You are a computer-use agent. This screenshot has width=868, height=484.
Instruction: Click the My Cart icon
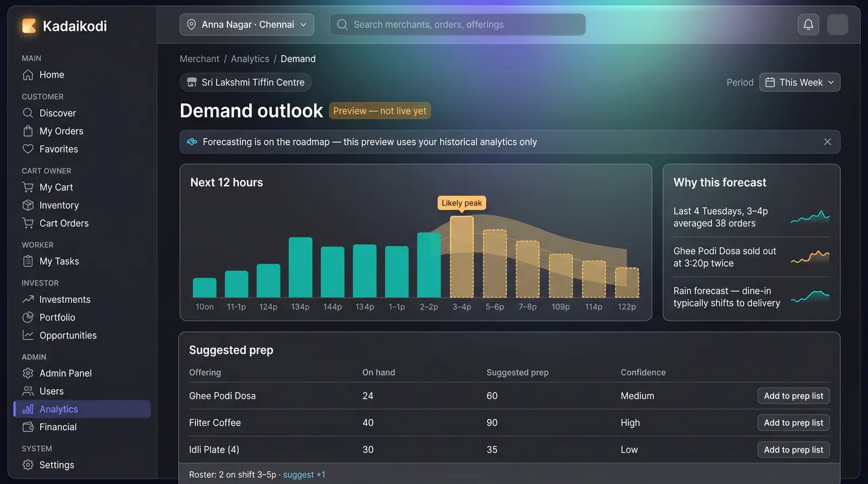coord(28,187)
